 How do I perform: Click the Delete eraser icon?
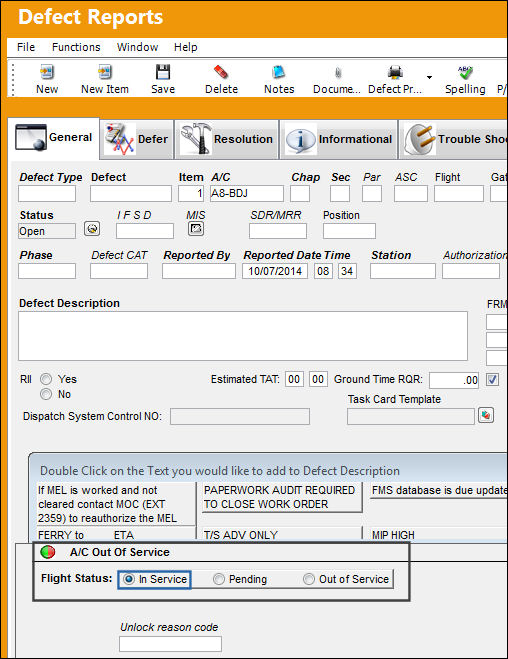221,72
